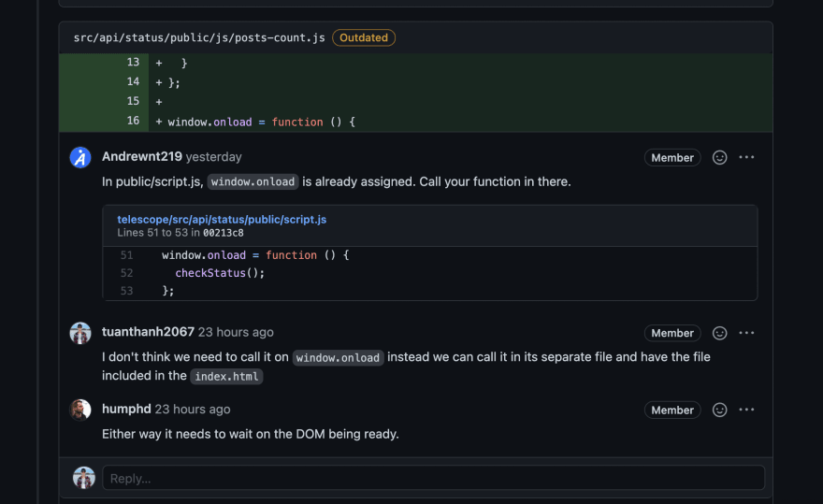The image size is (823, 504).
Task: Click your avatar beside the reply box
Action: 84,478
